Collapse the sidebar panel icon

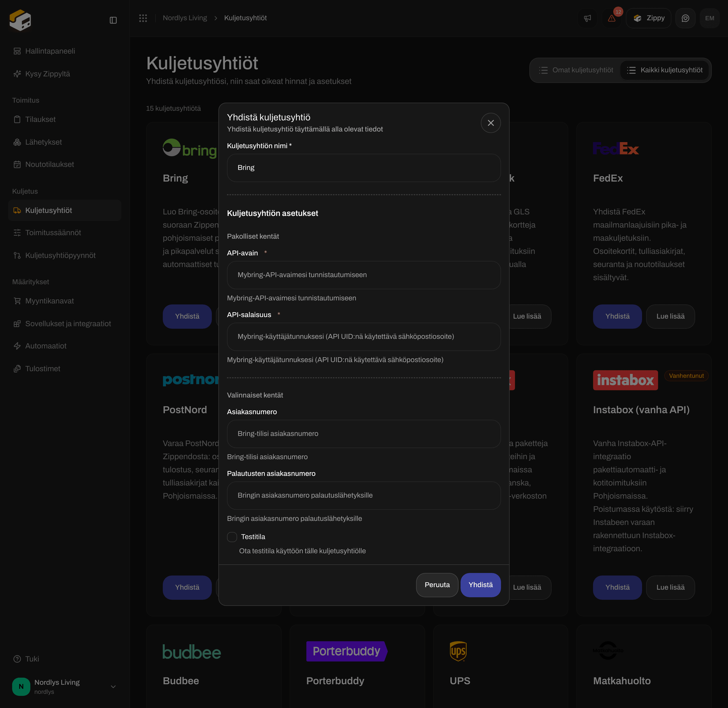[x=113, y=20]
